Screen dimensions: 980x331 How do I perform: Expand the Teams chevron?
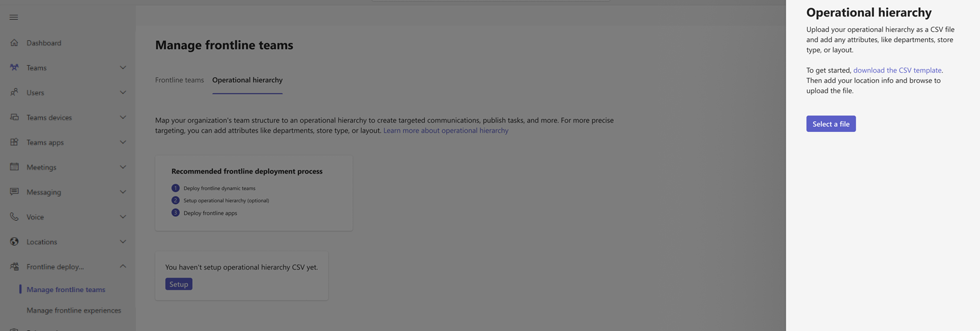(123, 68)
